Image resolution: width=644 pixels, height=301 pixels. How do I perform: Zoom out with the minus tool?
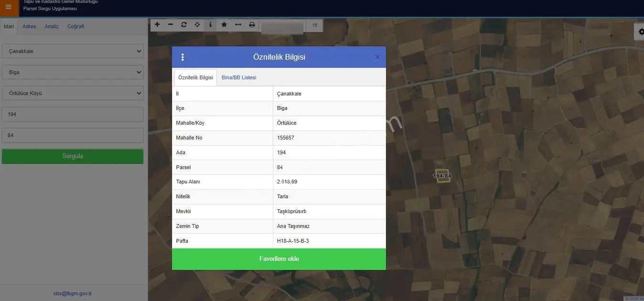tap(171, 24)
